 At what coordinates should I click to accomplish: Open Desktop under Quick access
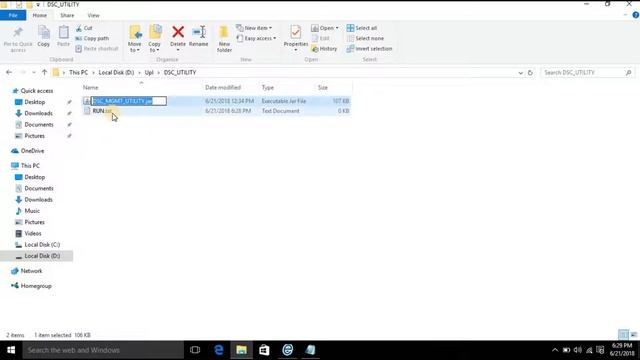pyautogui.click(x=35, y=102)
